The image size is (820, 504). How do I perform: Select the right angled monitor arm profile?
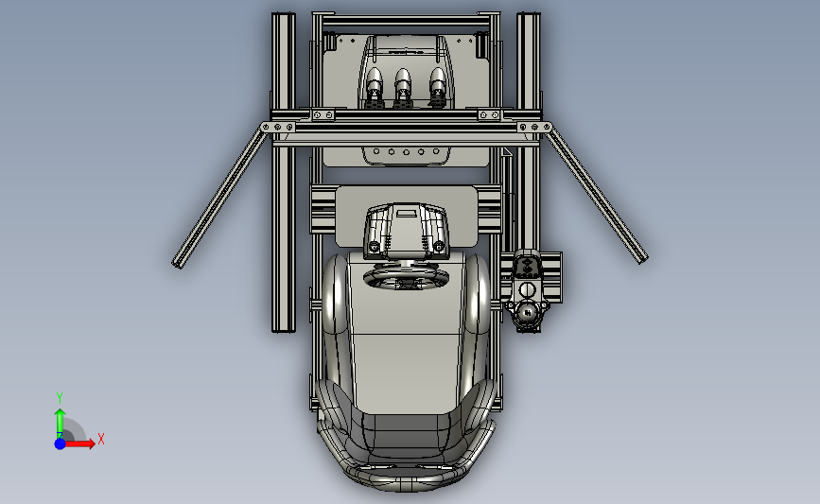pyautogui.click(x=597, y=196)
